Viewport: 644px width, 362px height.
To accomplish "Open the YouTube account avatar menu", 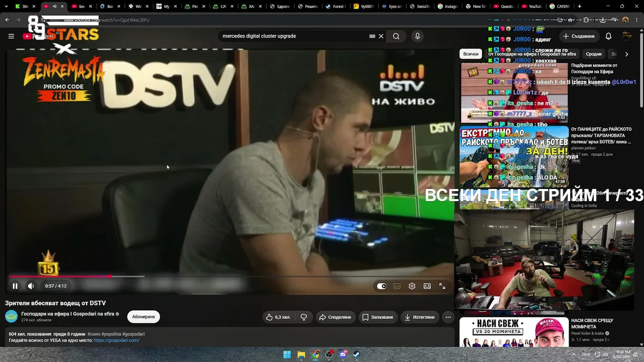I will (x=627, y=36).
